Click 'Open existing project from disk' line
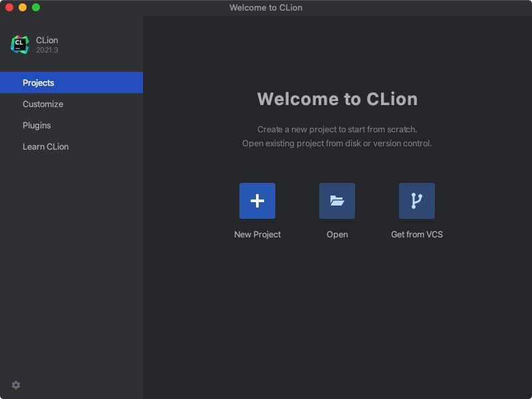 [x=336, y=144]
